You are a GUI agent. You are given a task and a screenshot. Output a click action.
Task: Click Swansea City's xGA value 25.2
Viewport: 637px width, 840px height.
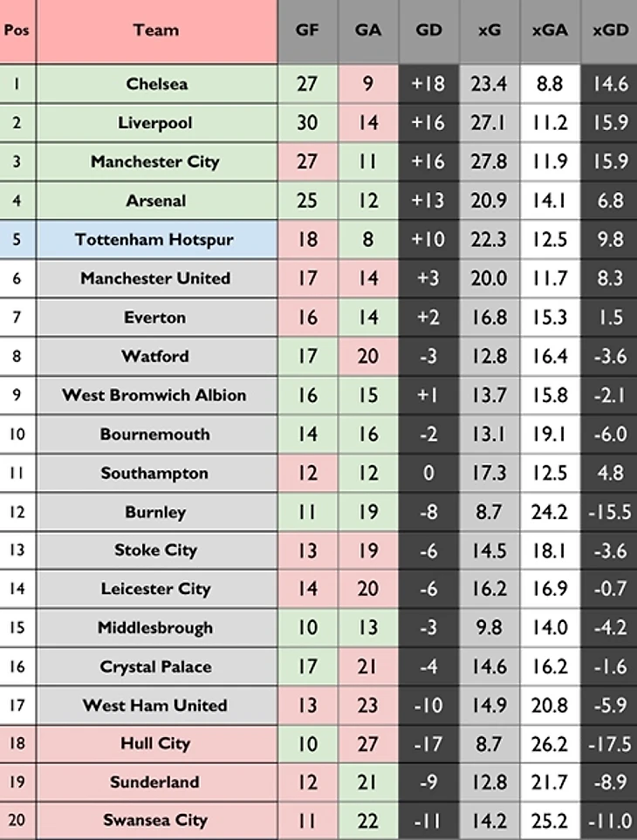(550, 821)
